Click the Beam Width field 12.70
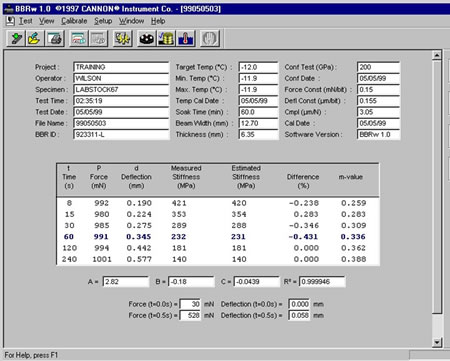This screenshot has width=450, height=361. click(258, 123)
